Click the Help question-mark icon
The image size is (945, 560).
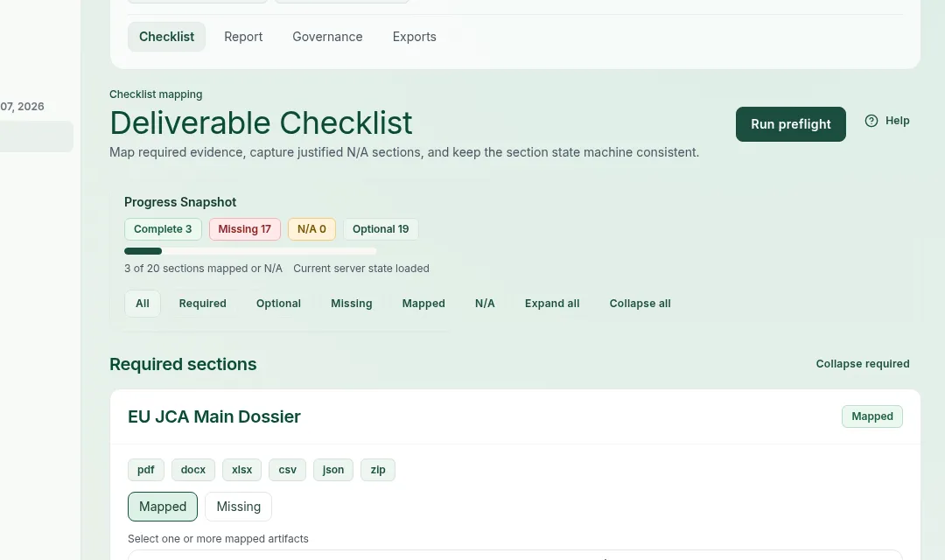click(x=871, y=120)
